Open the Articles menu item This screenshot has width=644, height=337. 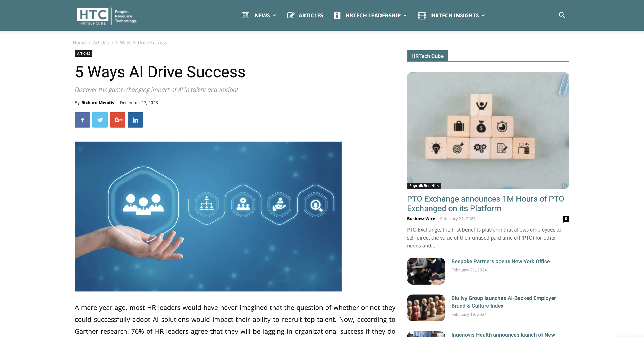click(x=311, y=15)
